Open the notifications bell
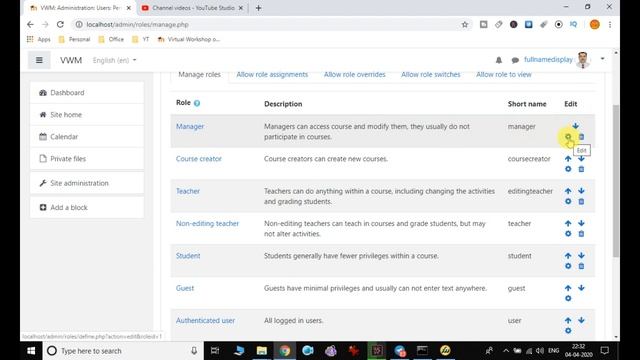The width and height of the screenshot is (640, 360). [x=499, y=60]
